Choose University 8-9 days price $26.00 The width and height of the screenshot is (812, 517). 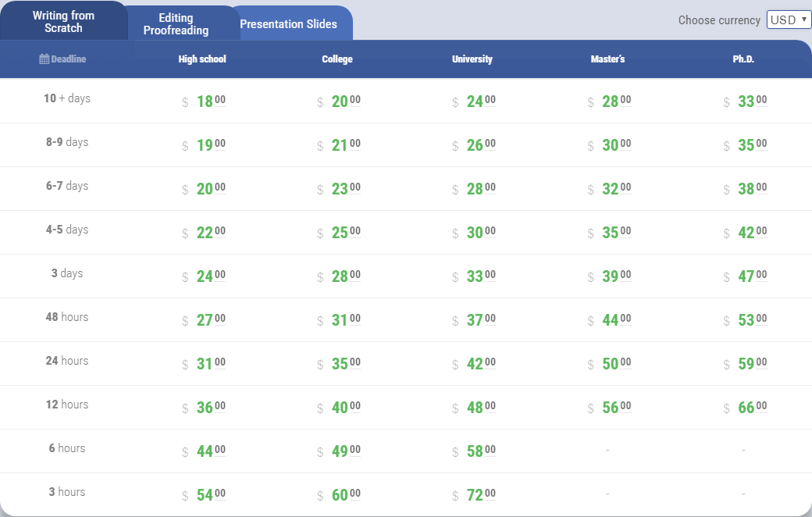(475, 144)
